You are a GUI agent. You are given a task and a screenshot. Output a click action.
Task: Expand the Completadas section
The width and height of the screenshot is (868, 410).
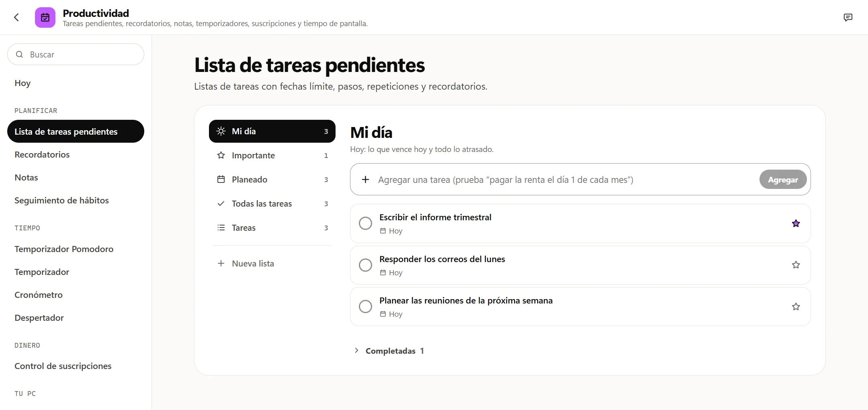(389, 351)
